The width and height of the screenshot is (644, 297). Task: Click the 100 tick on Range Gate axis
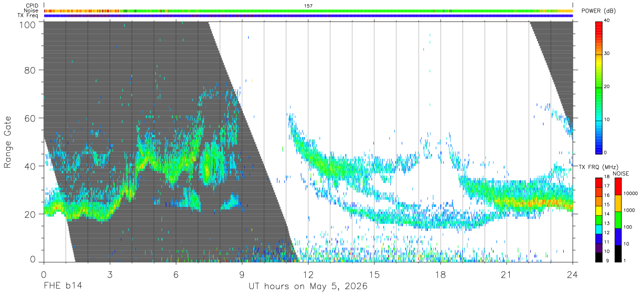coord(27,25)
